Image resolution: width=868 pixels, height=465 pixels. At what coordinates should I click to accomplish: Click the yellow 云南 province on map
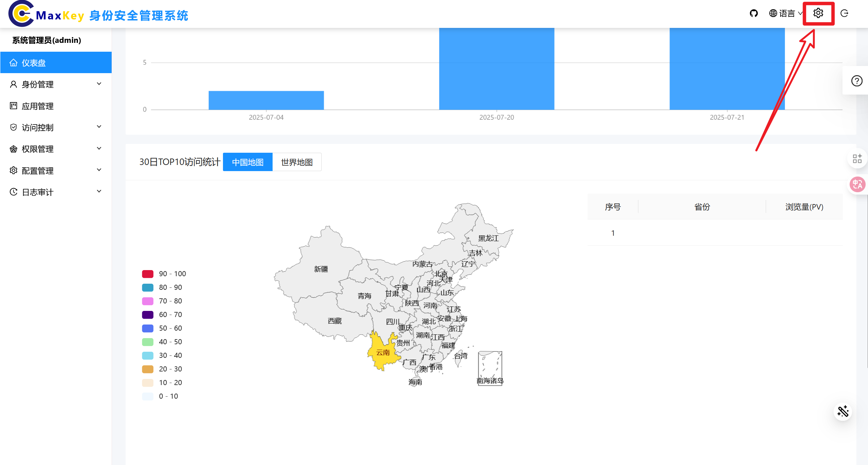click(382, 355)
